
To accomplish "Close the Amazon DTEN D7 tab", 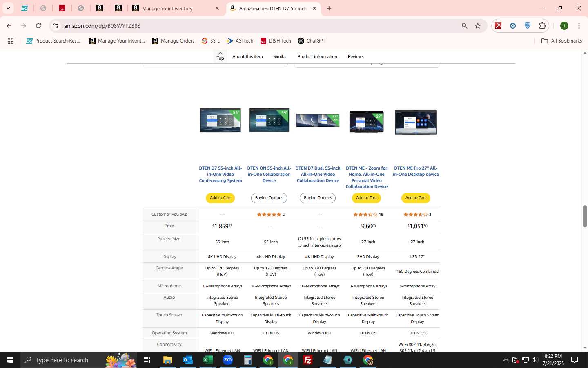I will point(314,8).
